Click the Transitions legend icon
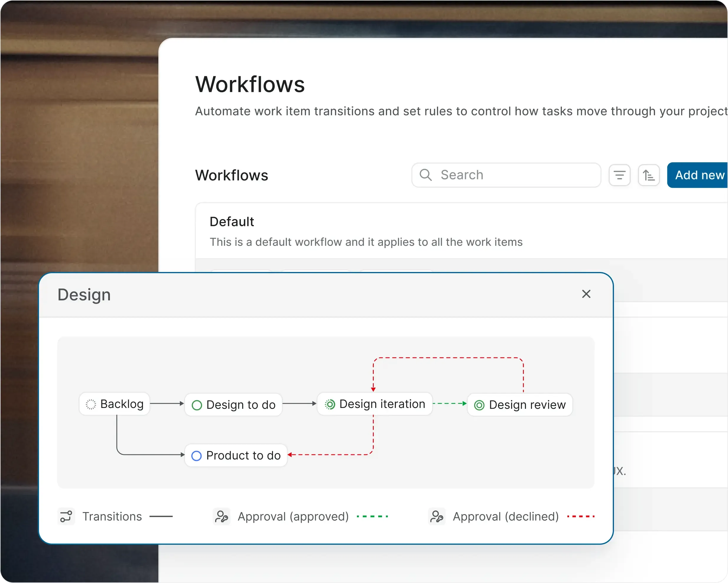Viewport: 728px width, 583px height. pyautogui.click(x=66, y=516)
